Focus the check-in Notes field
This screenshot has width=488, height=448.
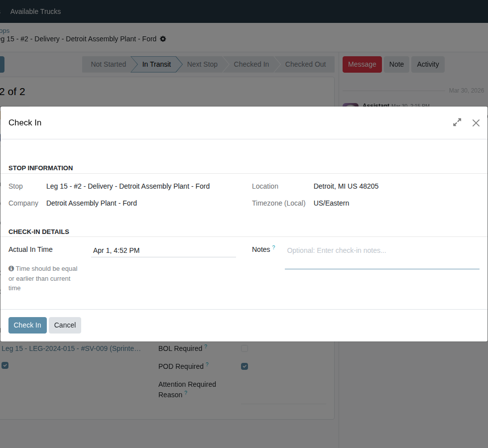(382, 256)
